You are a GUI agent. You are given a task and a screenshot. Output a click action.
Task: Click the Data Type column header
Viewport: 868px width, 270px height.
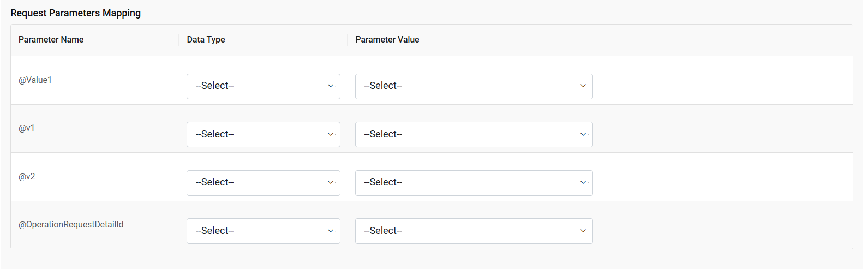pos(206,40)
